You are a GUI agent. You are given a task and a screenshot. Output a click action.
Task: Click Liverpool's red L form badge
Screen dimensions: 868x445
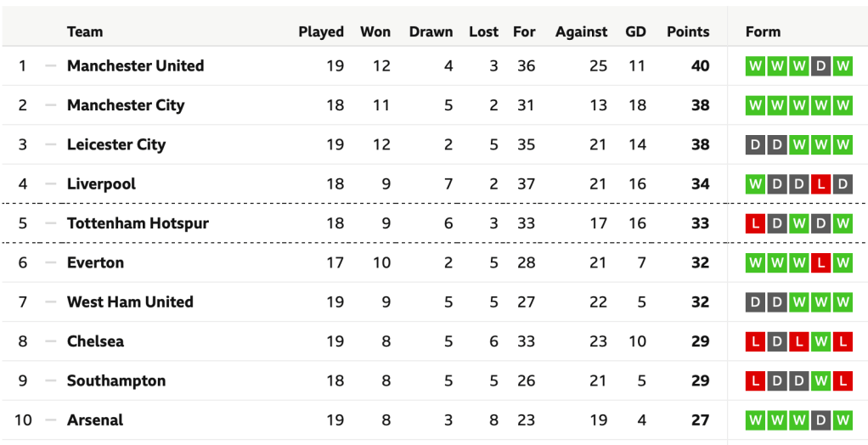[x=820, y=184]
